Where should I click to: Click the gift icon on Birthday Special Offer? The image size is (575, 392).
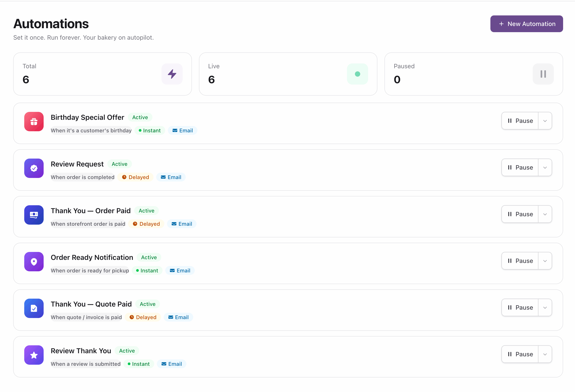pos(34,121)
